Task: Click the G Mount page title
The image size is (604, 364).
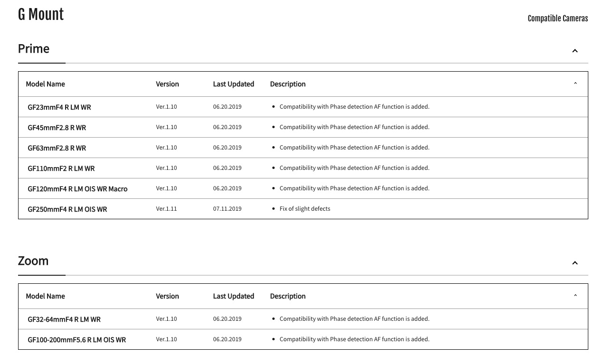Action: coord(41,14)
